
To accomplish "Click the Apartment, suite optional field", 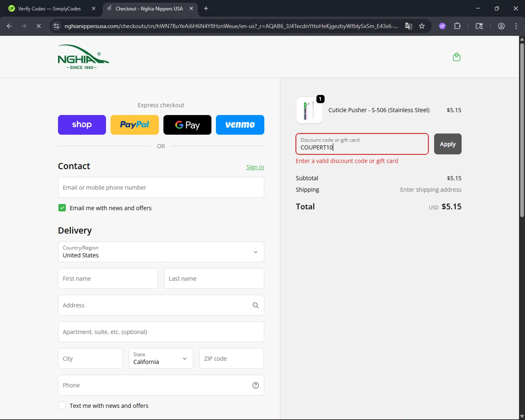I will [x=161, y=332].
